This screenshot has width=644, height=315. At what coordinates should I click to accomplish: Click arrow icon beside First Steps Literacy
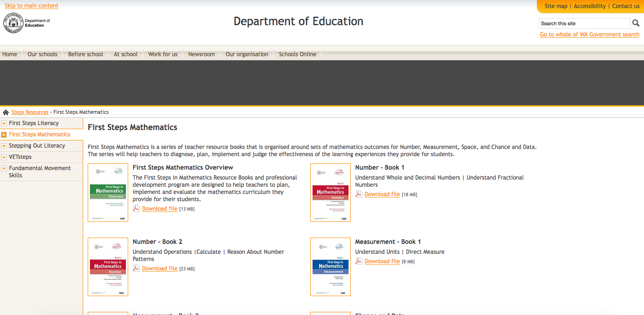[x=4, y=123]
